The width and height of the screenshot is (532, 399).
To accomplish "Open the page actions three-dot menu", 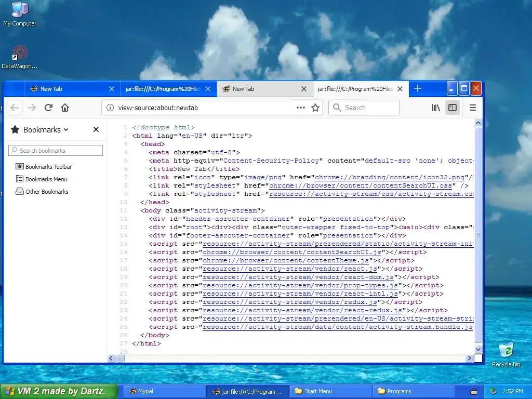I will click(300, 108).
